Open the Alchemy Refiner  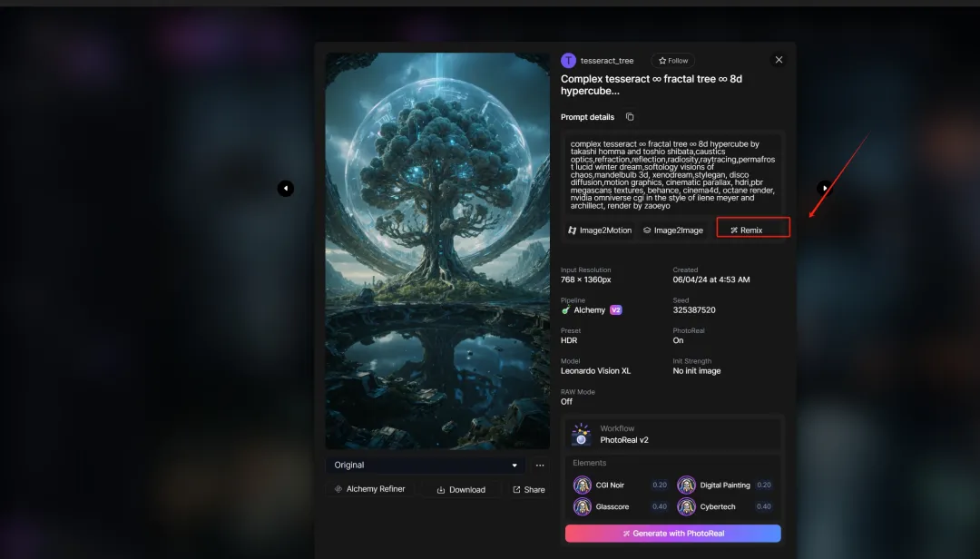[x=370, y=489]
